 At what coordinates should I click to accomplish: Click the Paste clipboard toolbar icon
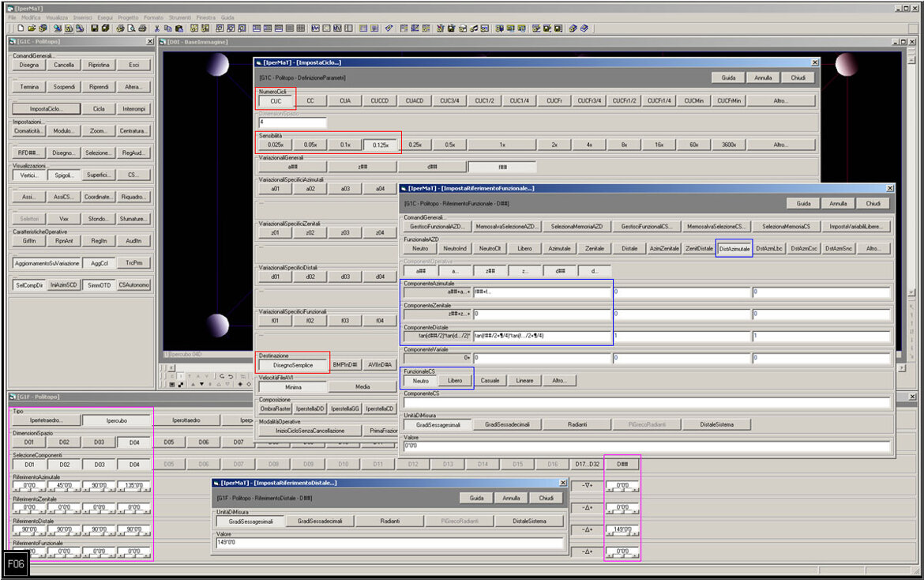coord(178,28)
